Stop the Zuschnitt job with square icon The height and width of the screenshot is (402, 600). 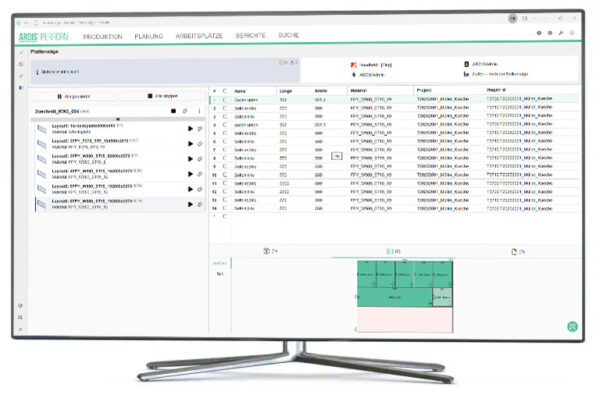173,111
